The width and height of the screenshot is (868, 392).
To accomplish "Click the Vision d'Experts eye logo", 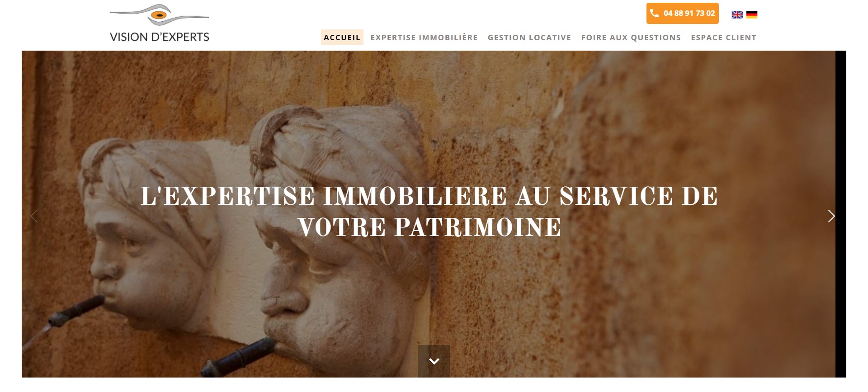I will click(x=159, y=15).
